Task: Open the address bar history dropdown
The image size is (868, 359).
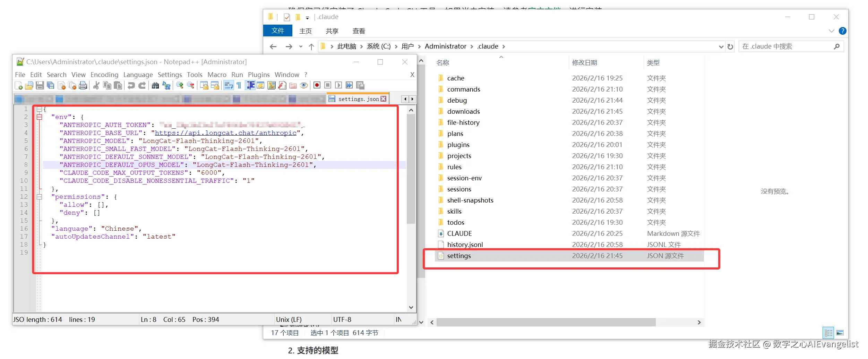Action: [x=721, y=46]
